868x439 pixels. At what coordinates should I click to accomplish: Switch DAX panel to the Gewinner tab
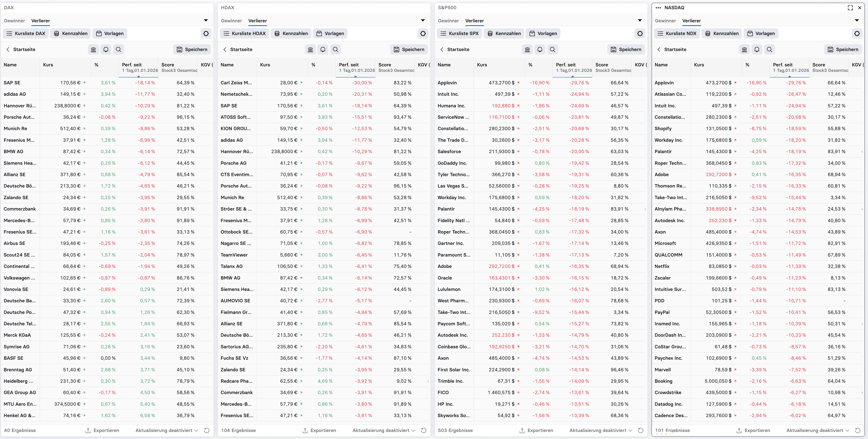[14, 21]
